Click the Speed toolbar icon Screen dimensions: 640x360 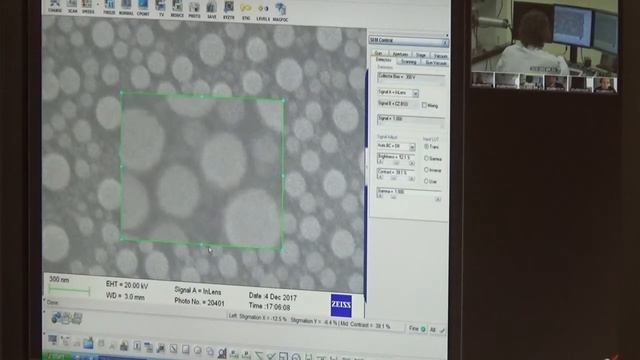coord(87,6)
